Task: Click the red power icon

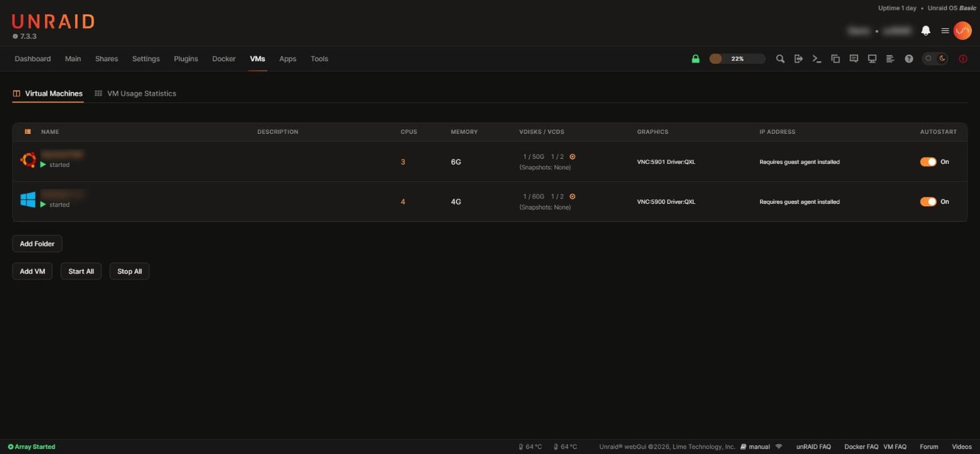Action: click(963, 59)
